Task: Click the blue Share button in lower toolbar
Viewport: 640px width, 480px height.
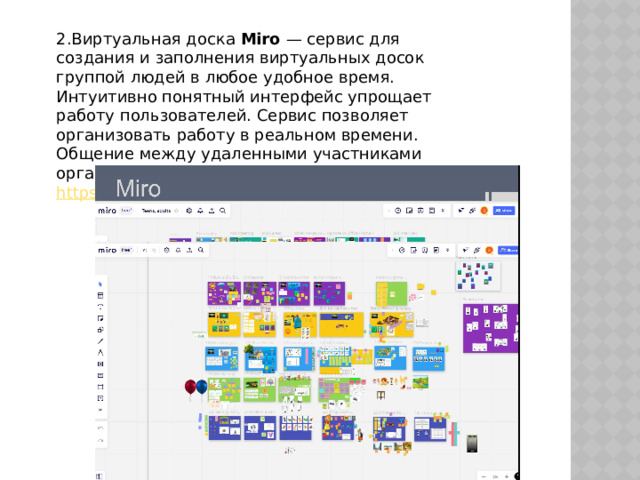Action: [509, 250]
